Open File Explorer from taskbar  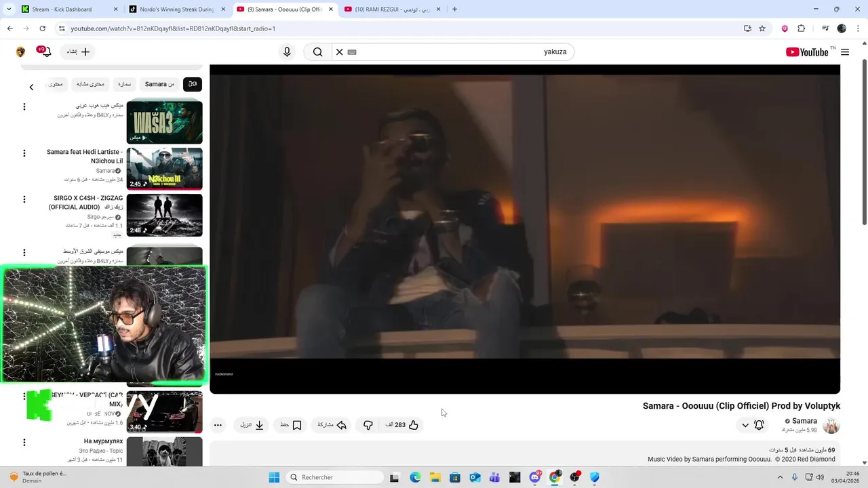pos(435,477)
